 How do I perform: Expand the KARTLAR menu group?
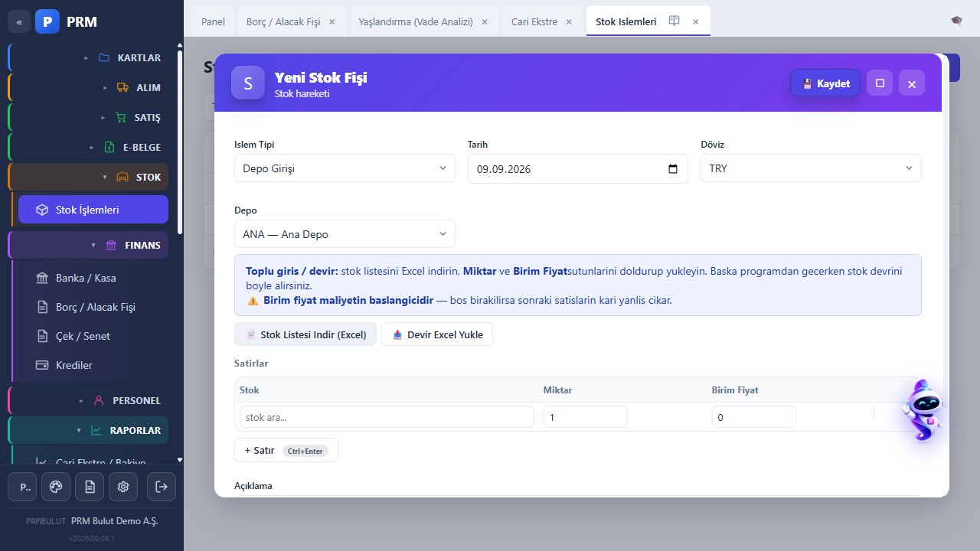tap(88, 57)
